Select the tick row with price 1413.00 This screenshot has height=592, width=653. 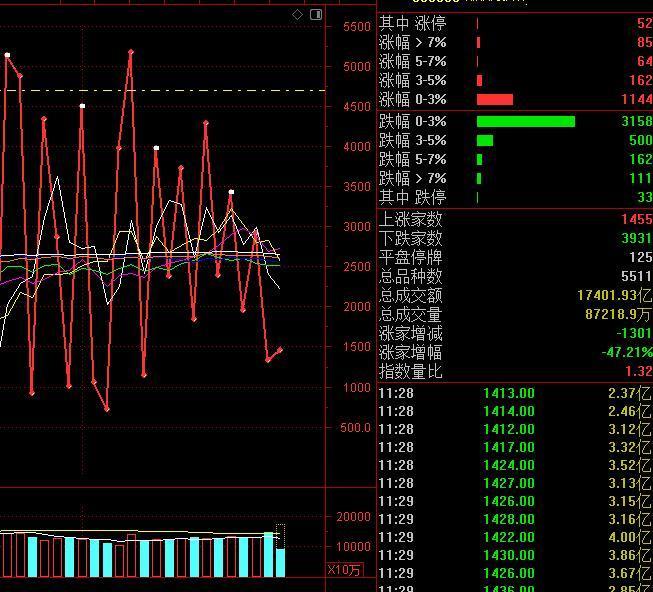point(516,393)
